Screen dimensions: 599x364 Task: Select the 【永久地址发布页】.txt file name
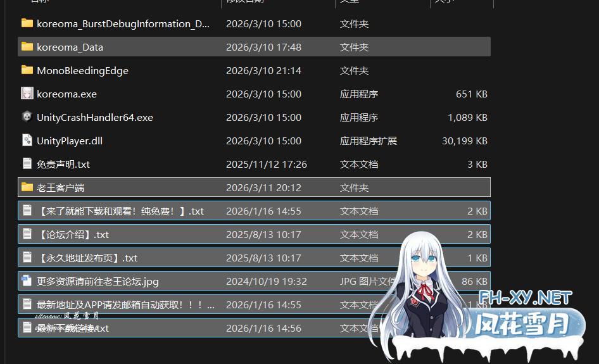click(87, 258)
